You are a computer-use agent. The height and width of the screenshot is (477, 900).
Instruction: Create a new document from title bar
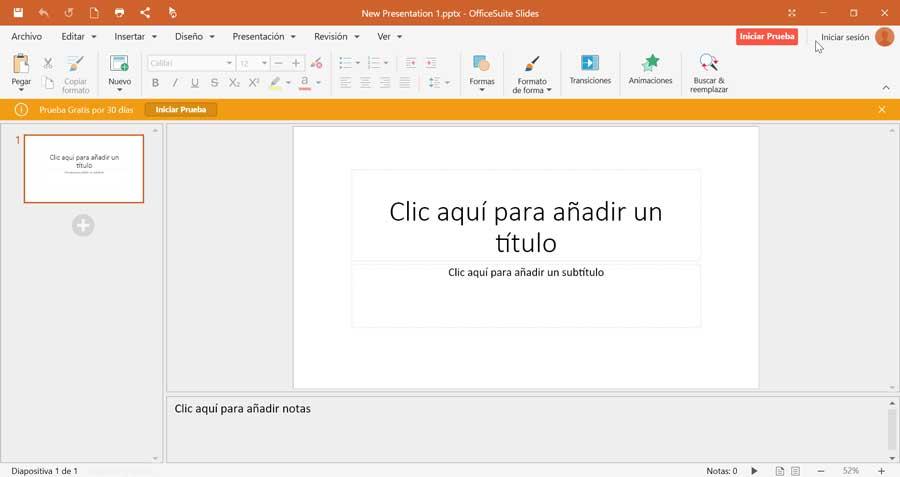pyautogui.click(x=94, y=13)
